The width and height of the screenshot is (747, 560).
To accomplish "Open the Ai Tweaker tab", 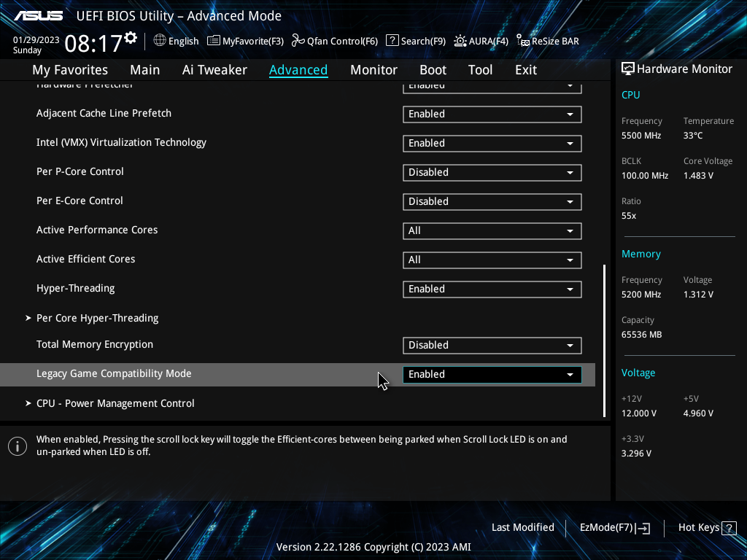I will (x=214, y=70).
